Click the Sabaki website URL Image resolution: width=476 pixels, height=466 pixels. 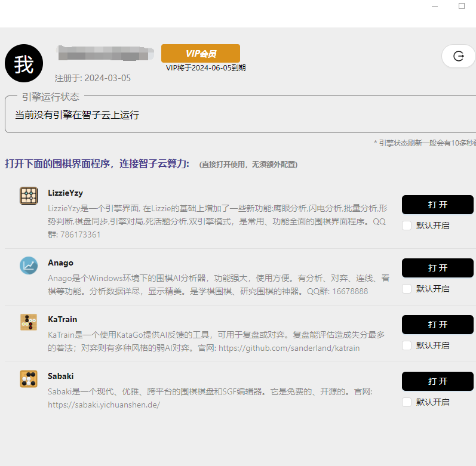pos(104,405)
